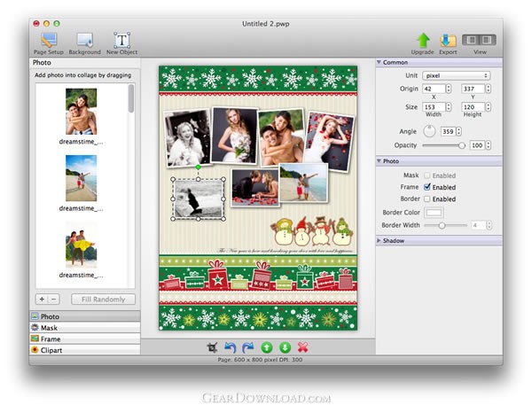Open the Clipart section tab
This screenshot has height=405, width=532.
point(85,350)
